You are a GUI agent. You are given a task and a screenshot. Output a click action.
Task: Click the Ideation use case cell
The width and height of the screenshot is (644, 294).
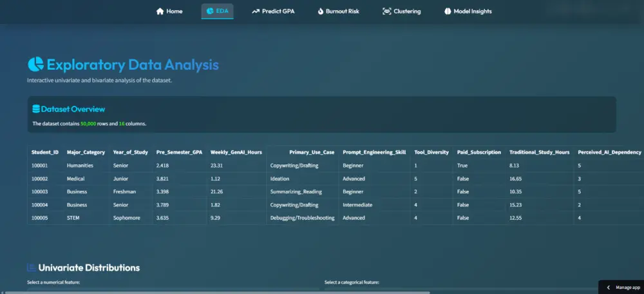(302, 179)
